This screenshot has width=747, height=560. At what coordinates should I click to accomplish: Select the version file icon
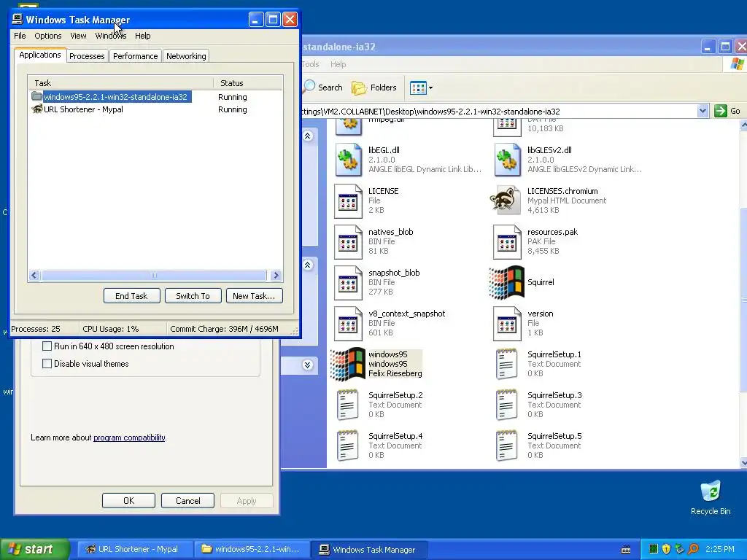pos(508,324)
